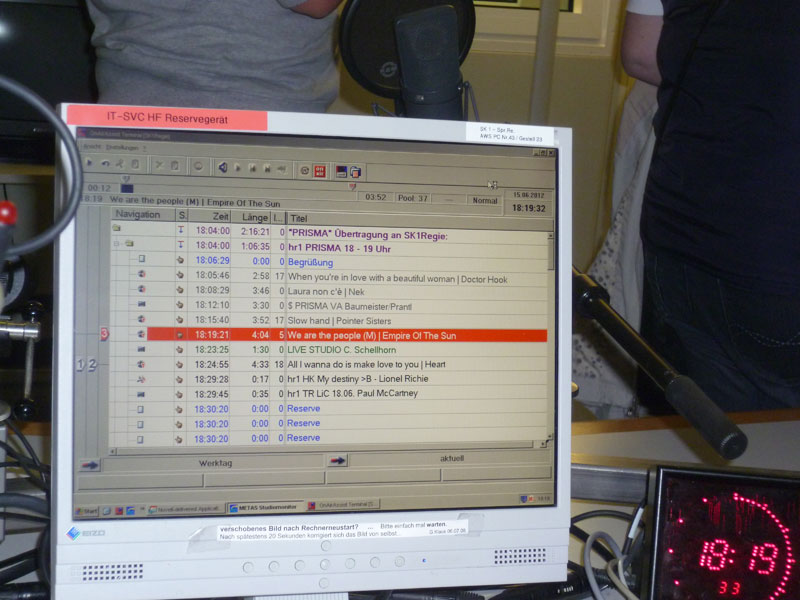Click the Normal mode field

[x=485, y=201]
